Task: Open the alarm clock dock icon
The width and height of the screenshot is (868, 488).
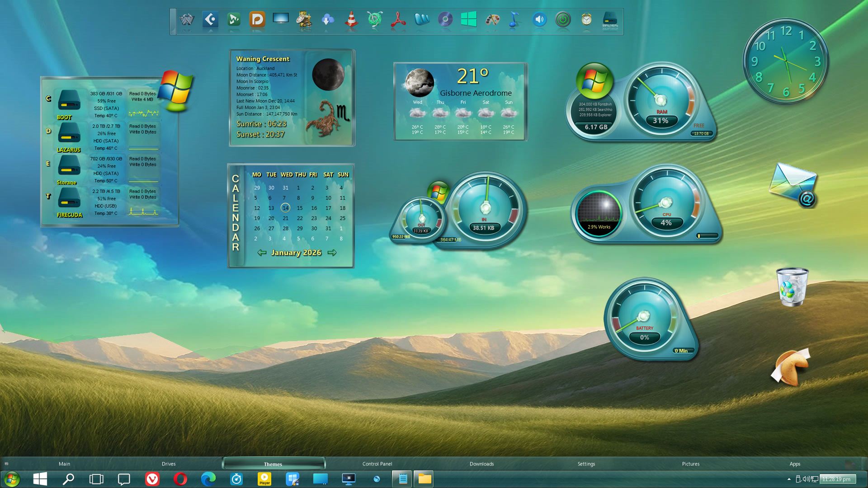Action: click(x=586, y=20)
